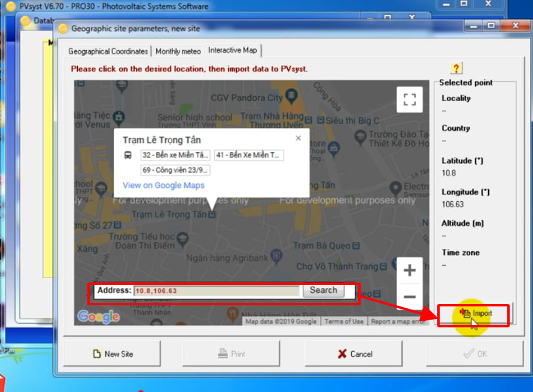533x392 pixels.
Task: Minimize the Geographic site parameters dialog
Action: pos(474,26)
